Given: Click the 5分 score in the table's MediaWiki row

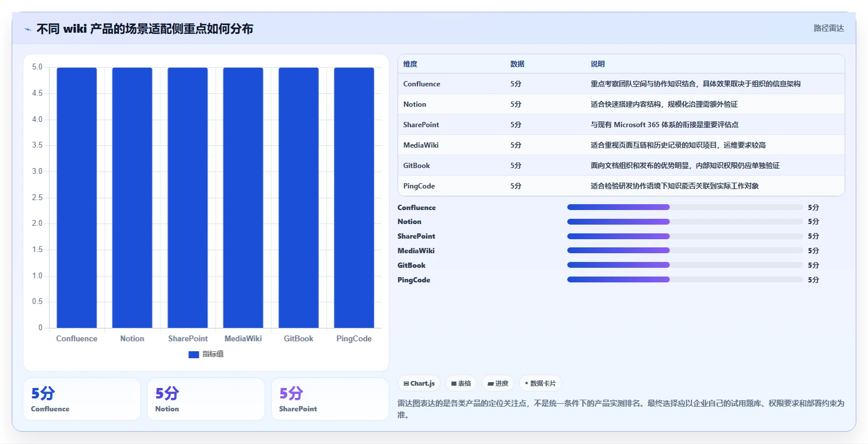Looking at the screenshot, I should point(516,145).
